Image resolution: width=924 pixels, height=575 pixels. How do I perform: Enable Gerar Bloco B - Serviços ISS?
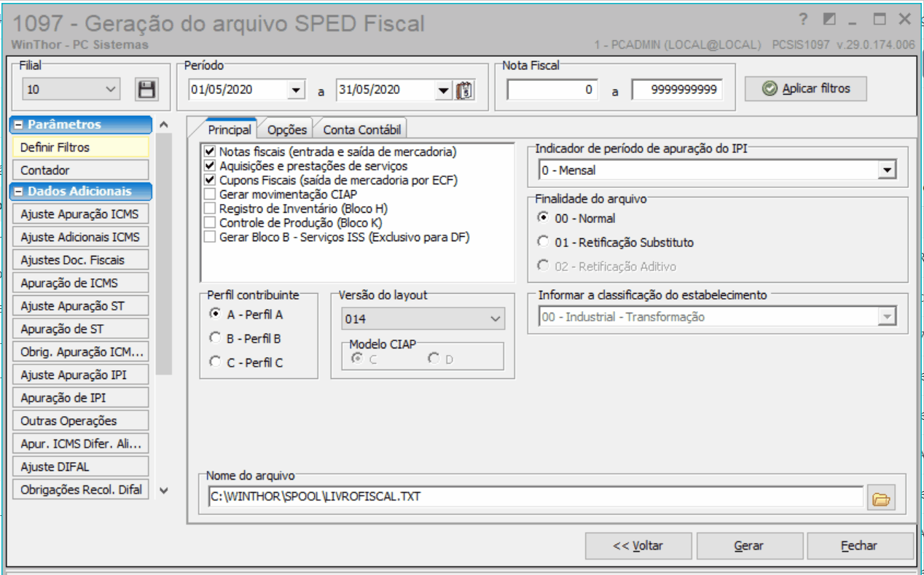[x=211, y=237]
